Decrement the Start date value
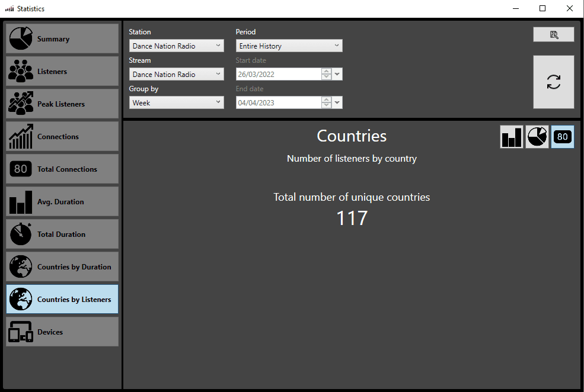The height and width of the screenshot is (392, 584). pyautogui.click(x=326, y=77)
